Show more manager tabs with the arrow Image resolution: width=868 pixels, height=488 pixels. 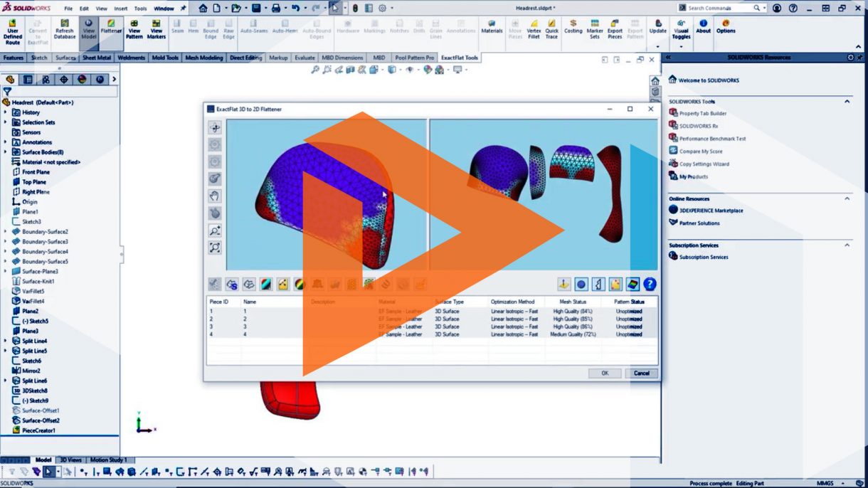point(114,80)
